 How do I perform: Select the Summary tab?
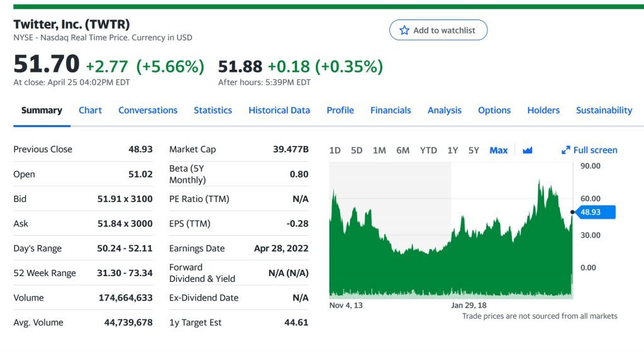coord(42,111)
